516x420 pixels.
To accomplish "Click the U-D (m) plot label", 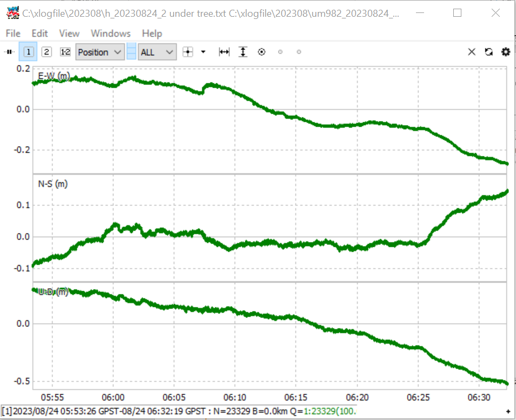I will click(53, 292).
